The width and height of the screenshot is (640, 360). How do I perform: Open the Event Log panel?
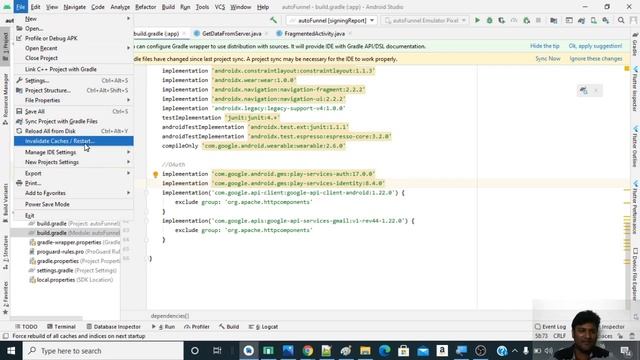(x=550, y=327)
